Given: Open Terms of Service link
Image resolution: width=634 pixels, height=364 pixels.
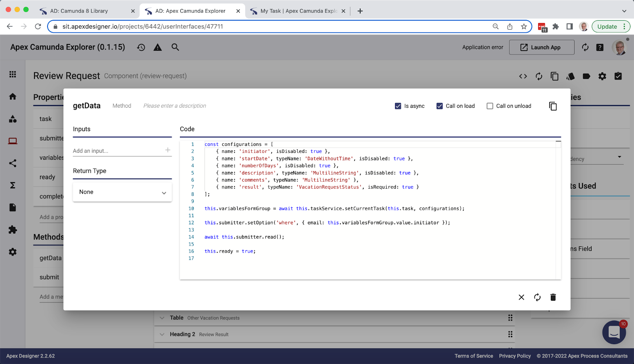Looking at the screenshot, I should pos(474,356).
